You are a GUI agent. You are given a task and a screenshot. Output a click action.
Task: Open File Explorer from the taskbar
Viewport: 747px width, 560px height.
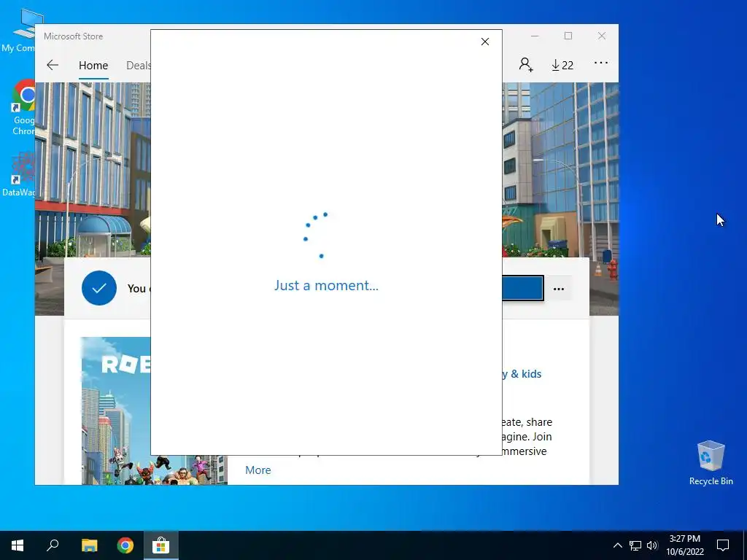89,545
